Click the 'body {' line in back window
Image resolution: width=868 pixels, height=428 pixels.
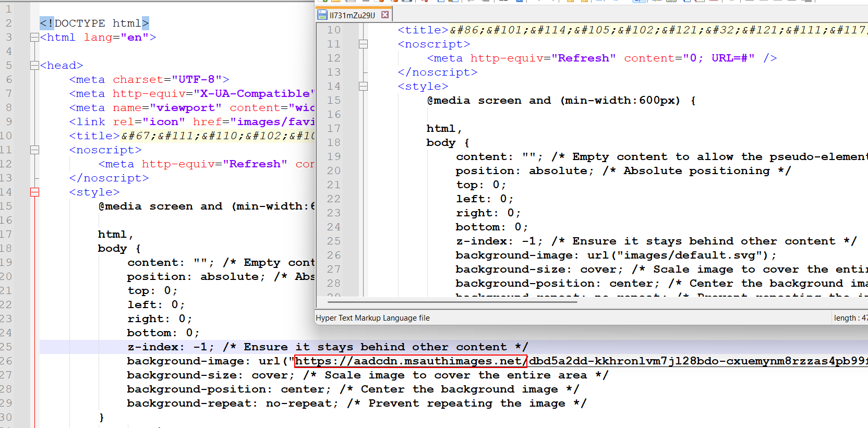[119, 249]
